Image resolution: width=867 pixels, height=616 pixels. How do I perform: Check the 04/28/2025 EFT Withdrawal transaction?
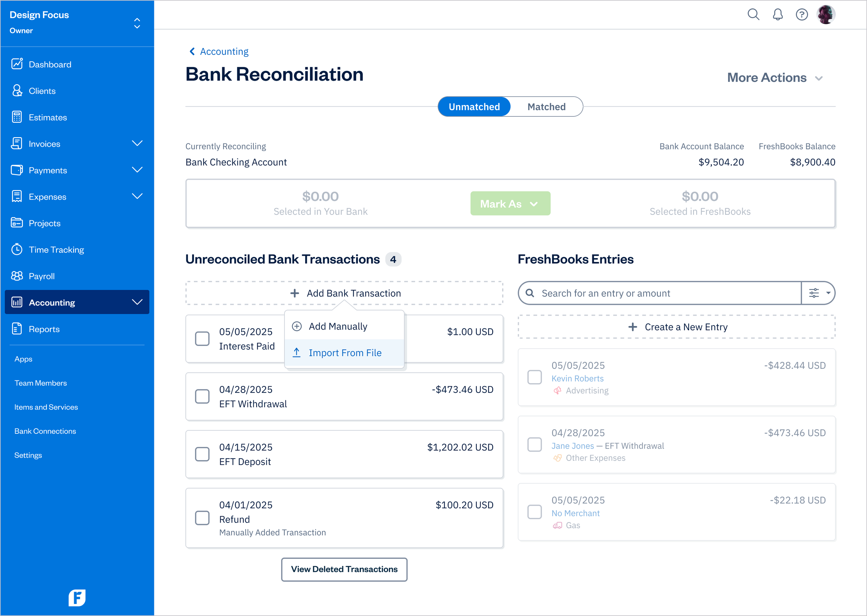(x=202, y=396)
